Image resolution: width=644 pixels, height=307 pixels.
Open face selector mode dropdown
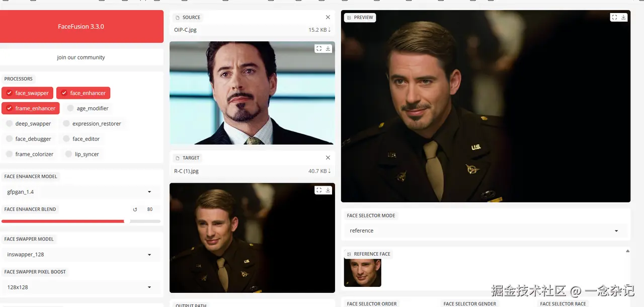(485, 231)
